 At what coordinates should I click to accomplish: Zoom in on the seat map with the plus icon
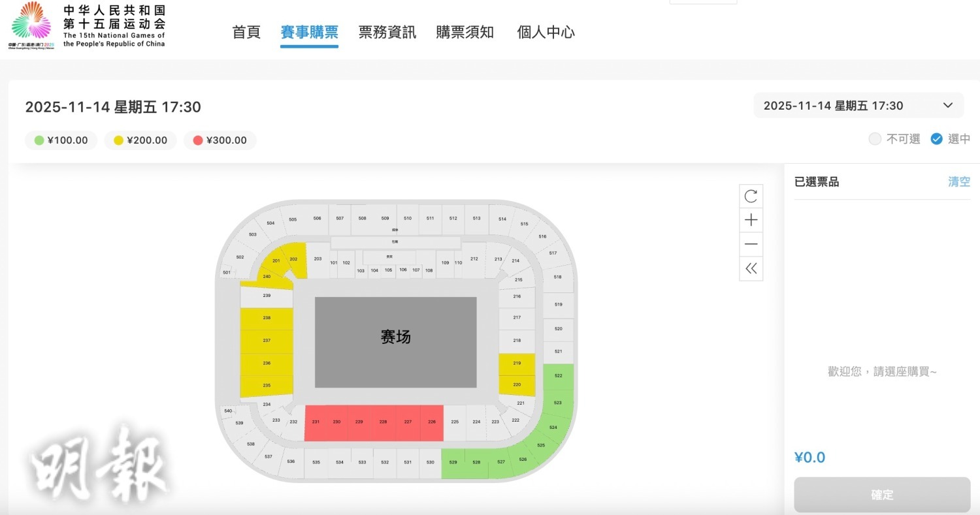751,220
